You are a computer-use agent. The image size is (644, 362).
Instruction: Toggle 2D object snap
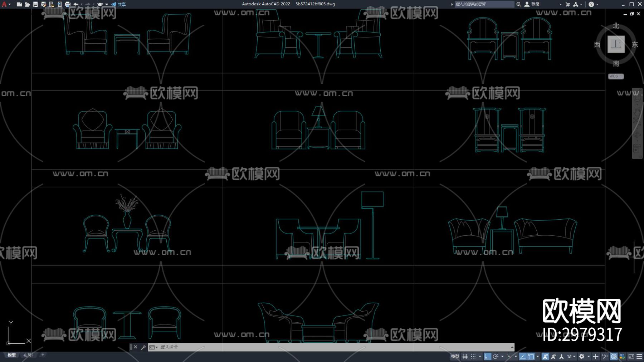pos(531,356)
